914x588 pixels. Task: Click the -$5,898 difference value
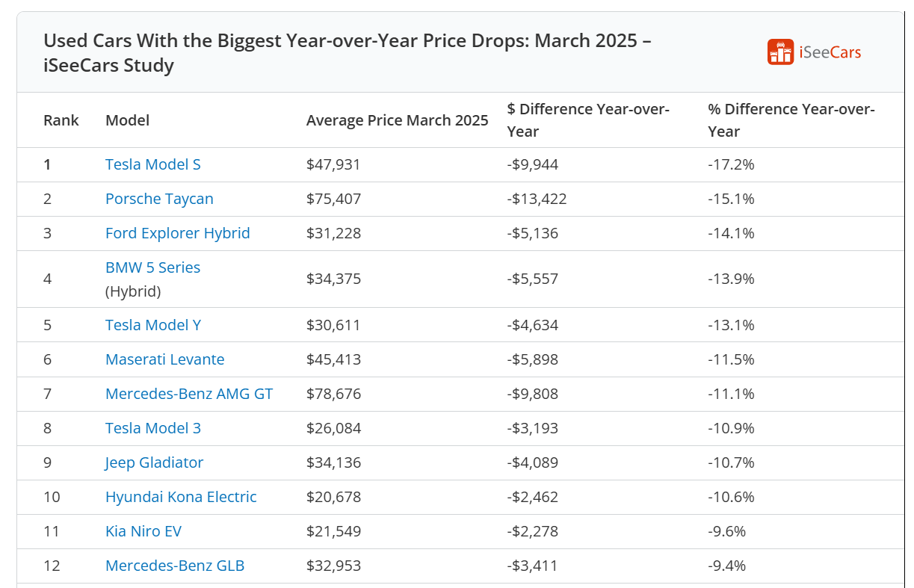533,359
